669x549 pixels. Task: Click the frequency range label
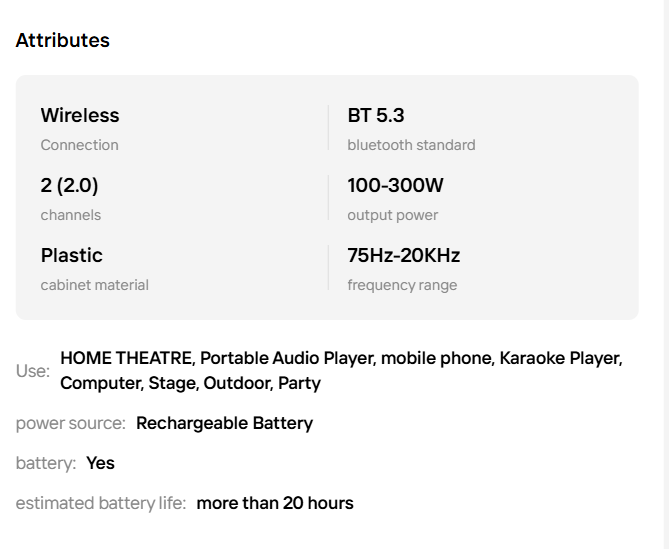coord(402,285)
